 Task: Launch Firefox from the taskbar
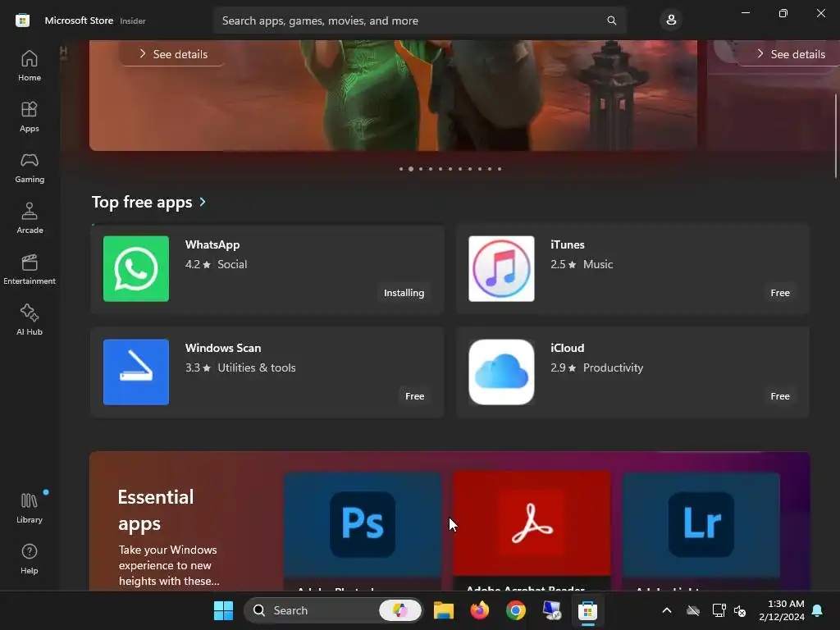tap(479, 610)
